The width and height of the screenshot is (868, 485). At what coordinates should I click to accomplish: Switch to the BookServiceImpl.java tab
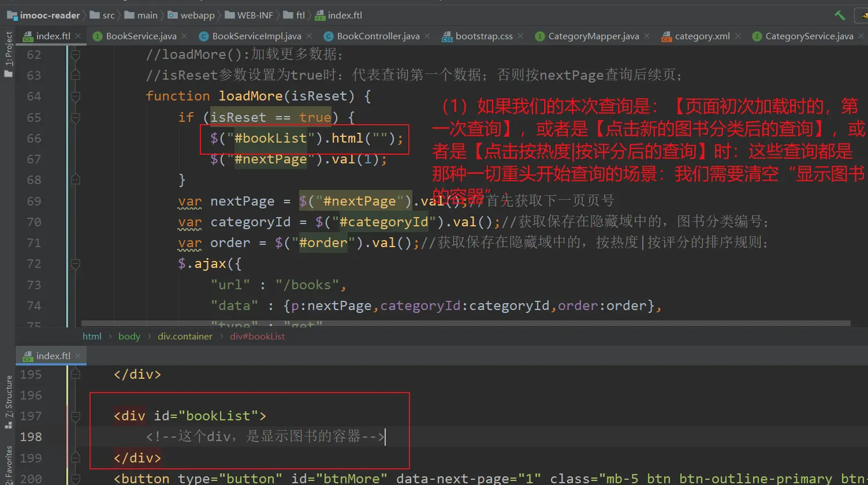click(256, 36)
